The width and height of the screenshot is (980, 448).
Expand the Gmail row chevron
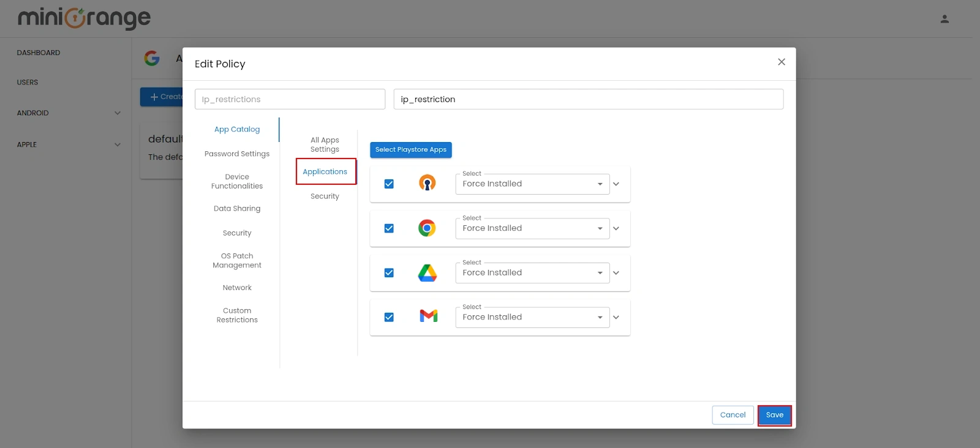616,317
